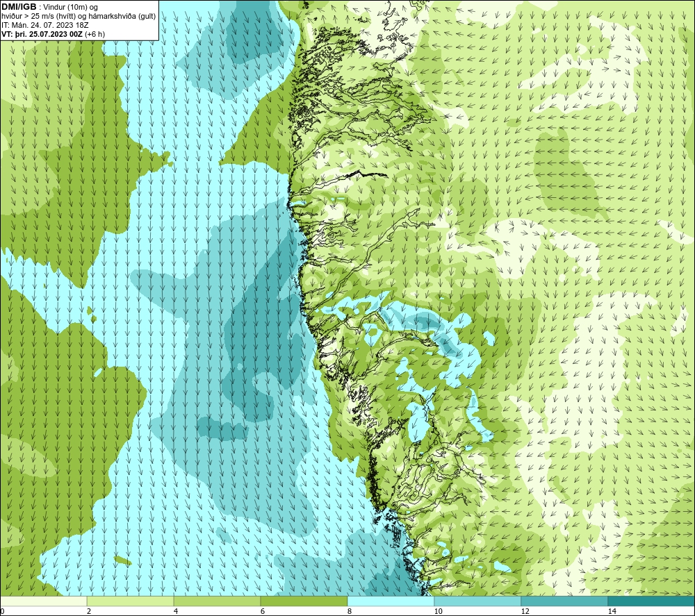The image size is (695, 616).
Task: Click the 'Vindur (10m) og' label
Action: pyautogui.click(x=70, y=8)
